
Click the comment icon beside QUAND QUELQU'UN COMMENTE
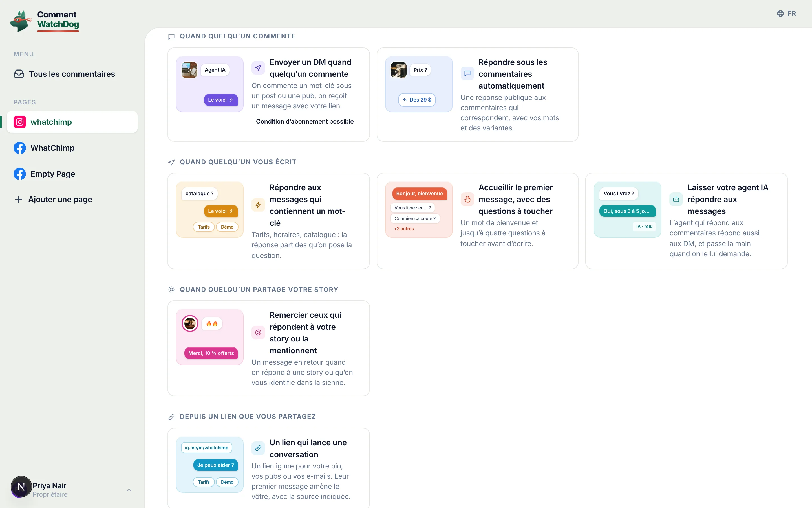click(171, 37)
